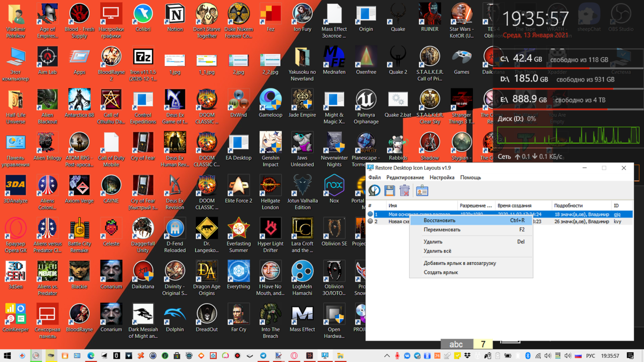Sort by the Время создания column header
Image resolution: width=644 pixels, height=362 pixels.
tap(523, 205)
